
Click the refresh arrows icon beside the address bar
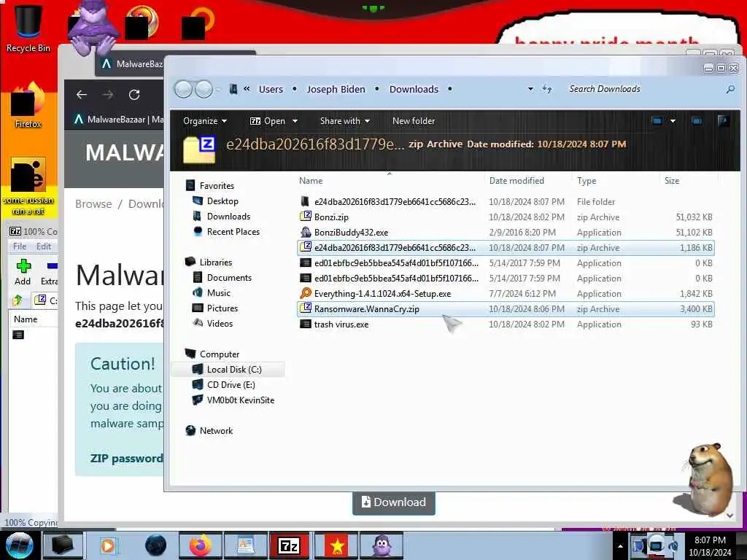click(x=547, y=89)
